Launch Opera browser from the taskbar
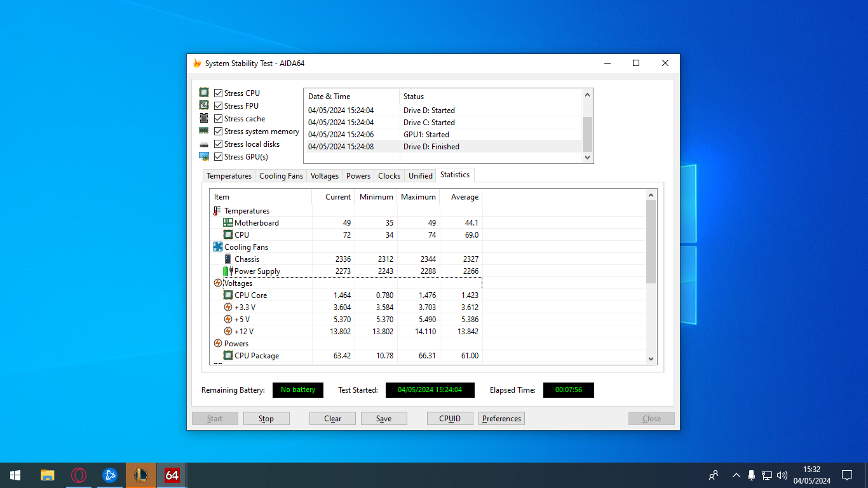The height and width of the screenshot is (488, 868). tap(78, 475)
